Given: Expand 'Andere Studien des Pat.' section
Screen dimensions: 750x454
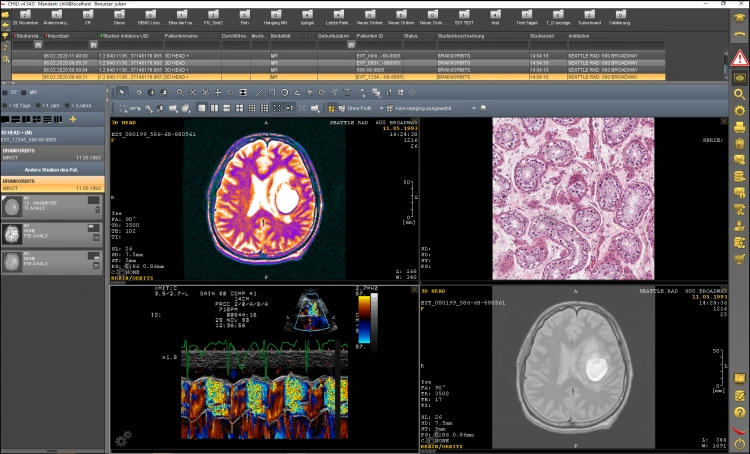Looking at the screenshot, I should coord(53,168).
